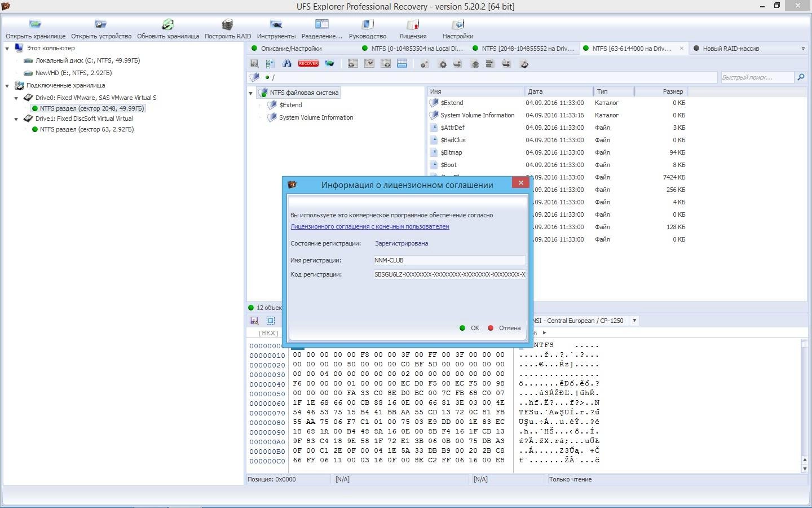Click the Лицензия license icon
Image resolution: width=812 pixels, height=508 pixels.
pos(413,24)
